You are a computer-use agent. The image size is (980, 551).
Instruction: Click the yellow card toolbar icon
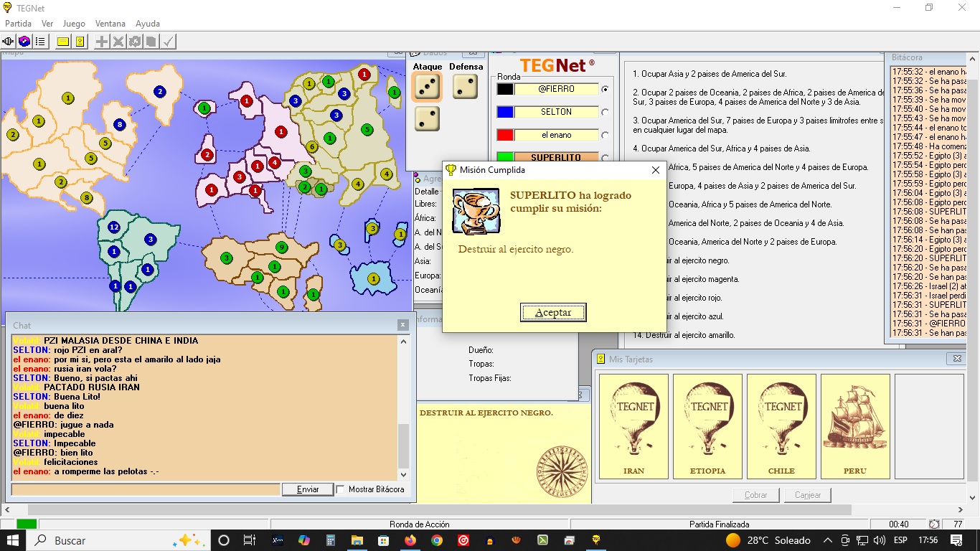pos(63,42)
